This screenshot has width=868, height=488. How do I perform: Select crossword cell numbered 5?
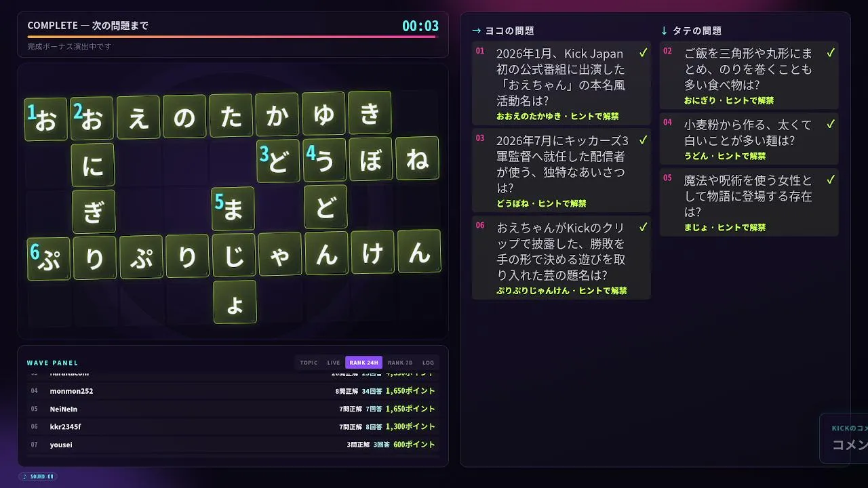[233, 209]
